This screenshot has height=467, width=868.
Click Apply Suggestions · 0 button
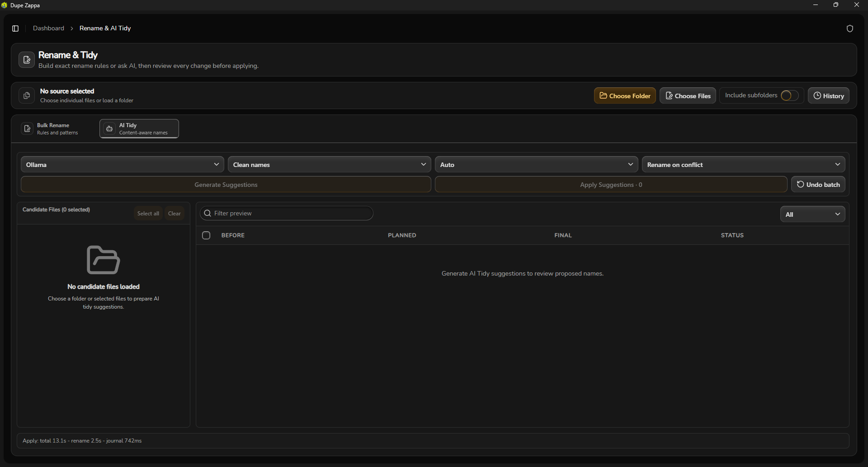pyautogui.click(x=611, y=185)
